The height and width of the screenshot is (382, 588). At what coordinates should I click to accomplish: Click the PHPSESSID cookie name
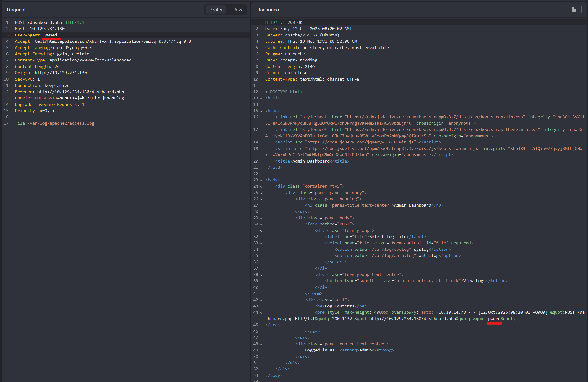click(46, 98)
